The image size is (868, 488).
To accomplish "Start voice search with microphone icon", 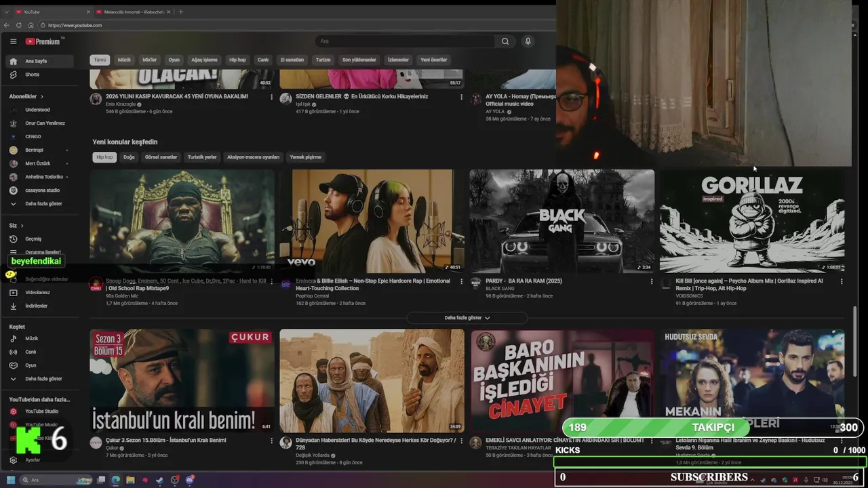I will pyautogui.click(x=528, y=41).
